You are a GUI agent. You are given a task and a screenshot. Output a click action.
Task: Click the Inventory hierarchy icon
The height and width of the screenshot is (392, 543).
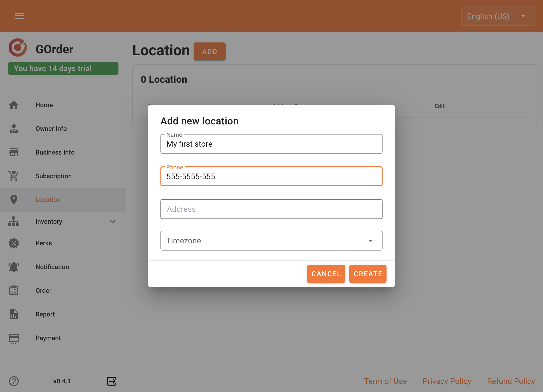[14, 221]
